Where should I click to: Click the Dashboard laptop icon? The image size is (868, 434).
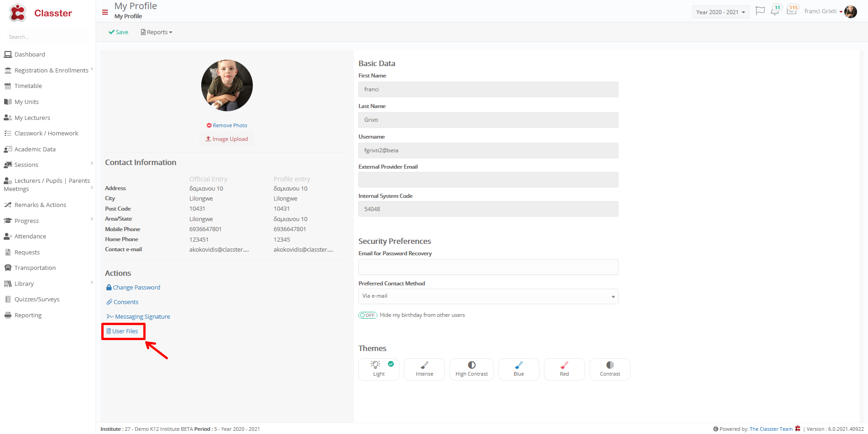point(8,54)
